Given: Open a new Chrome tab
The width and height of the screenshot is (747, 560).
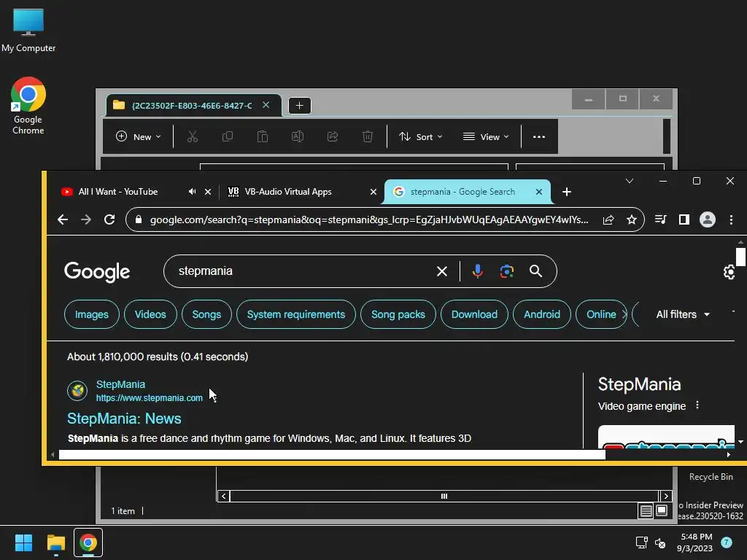Looking at the screenshot, I should pos(566,192).
